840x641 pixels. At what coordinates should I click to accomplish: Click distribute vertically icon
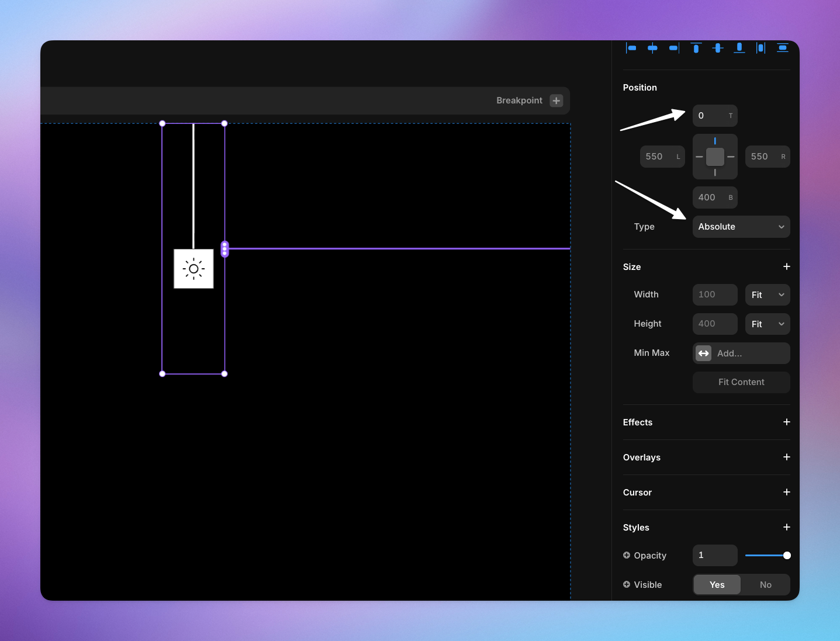click(782, 48)
